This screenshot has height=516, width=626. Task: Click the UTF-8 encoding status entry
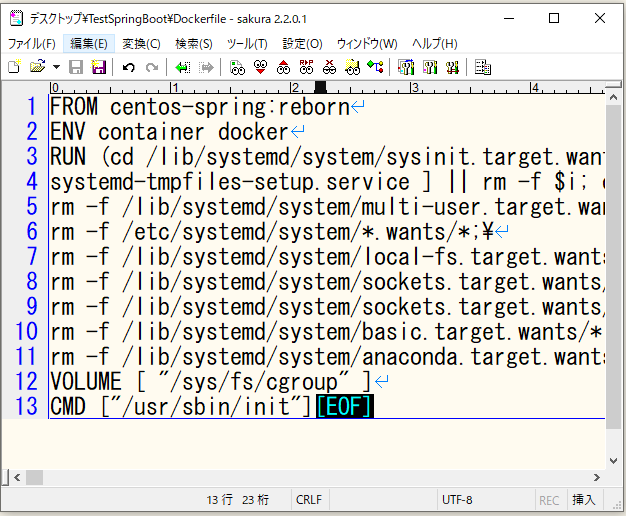tap(457, 500)
